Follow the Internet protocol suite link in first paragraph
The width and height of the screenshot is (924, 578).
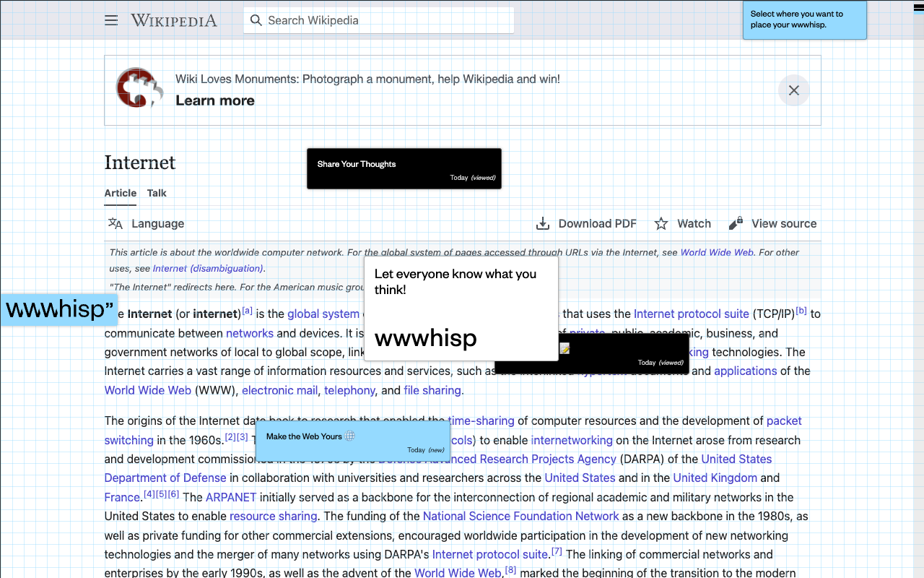point(692,314)
